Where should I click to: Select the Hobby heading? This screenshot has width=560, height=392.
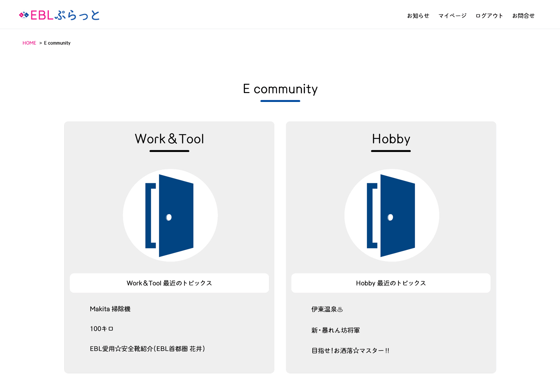[x=391, y=139]
